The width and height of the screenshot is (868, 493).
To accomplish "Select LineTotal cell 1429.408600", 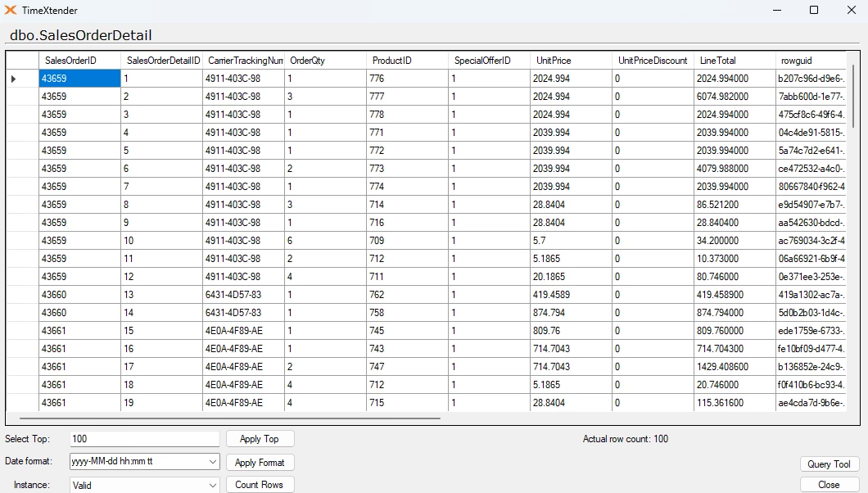I will pos(735,366).
